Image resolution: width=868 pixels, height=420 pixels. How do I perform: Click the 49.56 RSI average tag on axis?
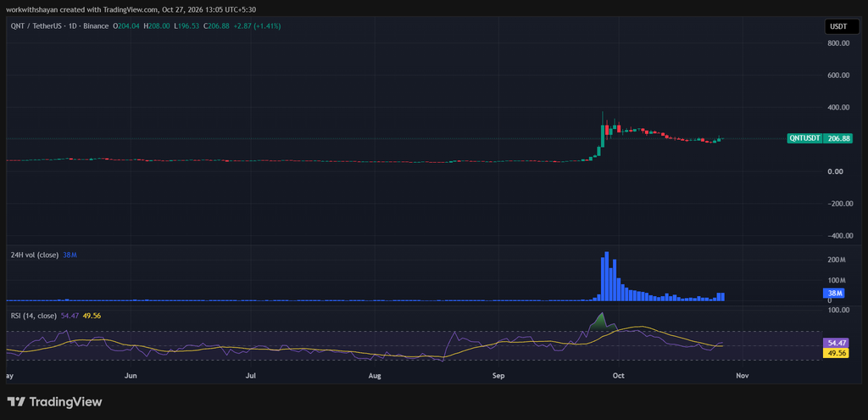(x=837, y=352)
